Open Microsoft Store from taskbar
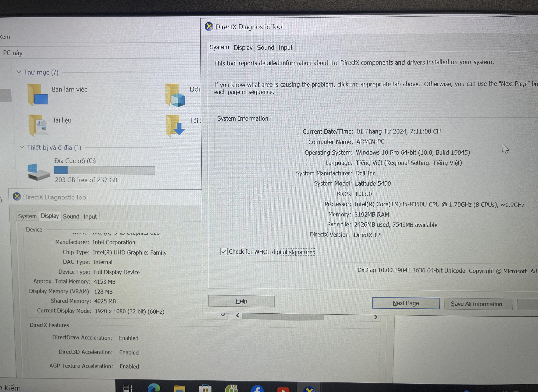The image size is (538, 392). point(205,388)
